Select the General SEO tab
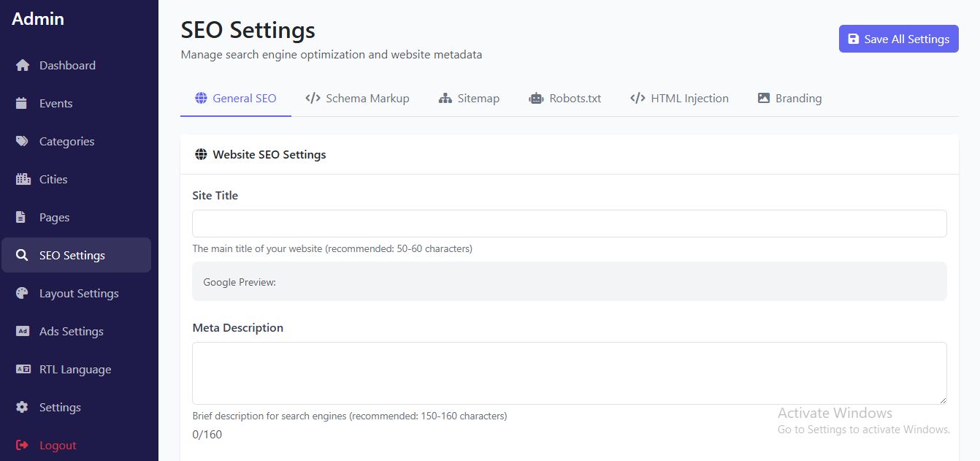The width and height of the screenshot is (980, 461). click(235, 99)
